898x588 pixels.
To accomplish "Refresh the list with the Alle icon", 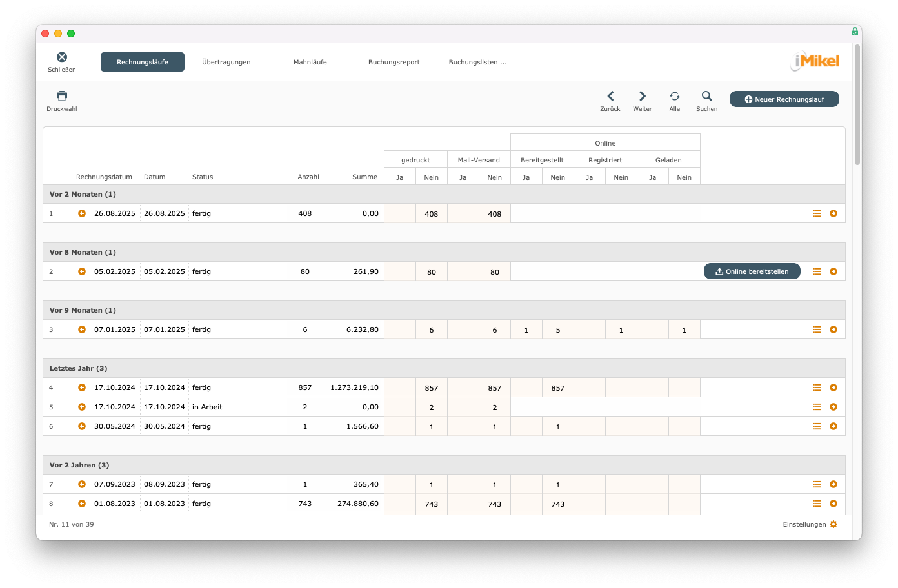I will [675, 96].
